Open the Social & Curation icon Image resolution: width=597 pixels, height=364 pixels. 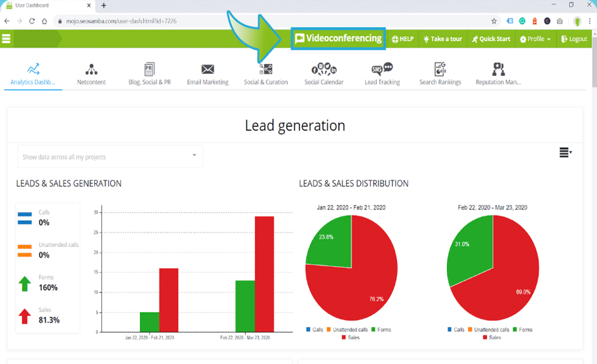(266, 70)
